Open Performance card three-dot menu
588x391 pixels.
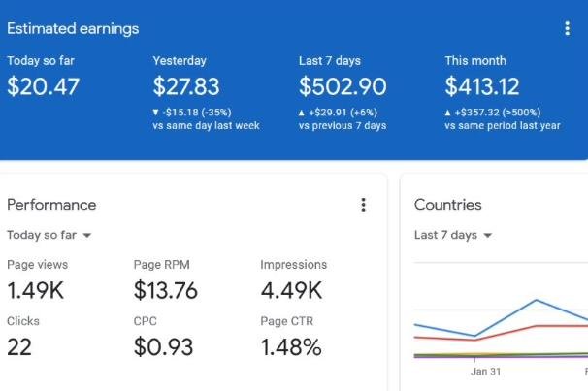(363, 205)
